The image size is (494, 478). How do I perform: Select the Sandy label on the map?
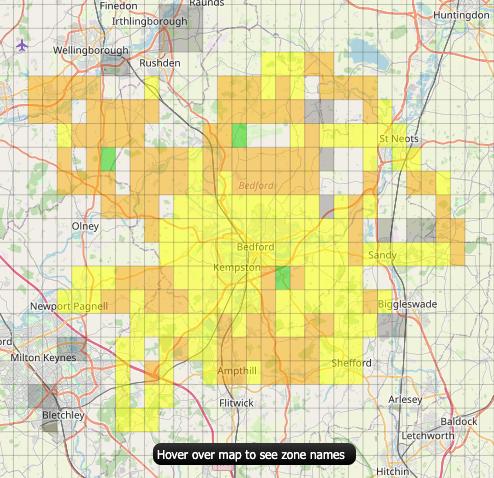(382, 255)
